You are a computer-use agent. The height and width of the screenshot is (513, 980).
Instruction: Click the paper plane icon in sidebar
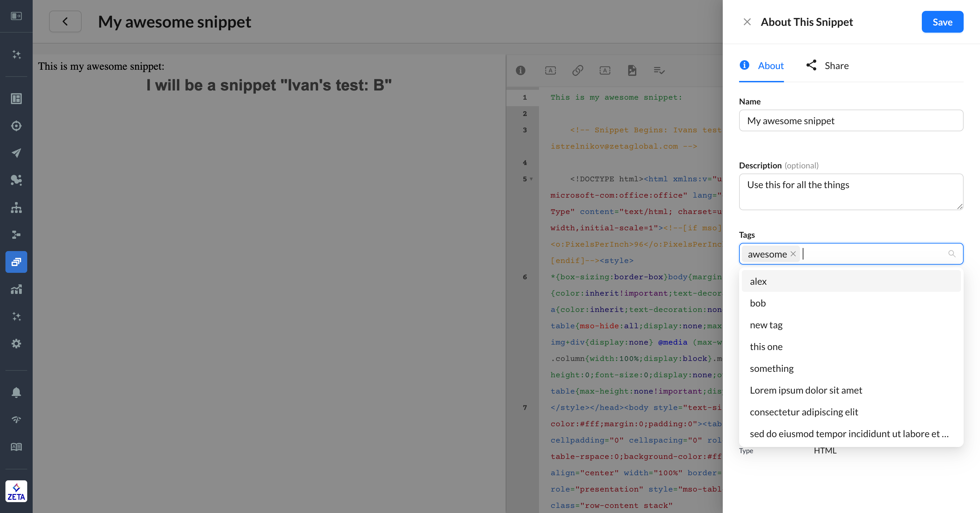(x=16, y=152)
